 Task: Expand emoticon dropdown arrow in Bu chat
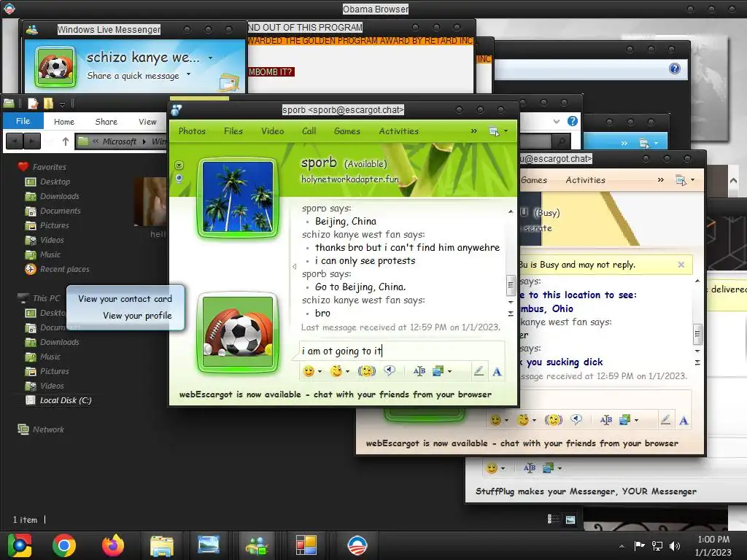[506, 421]
